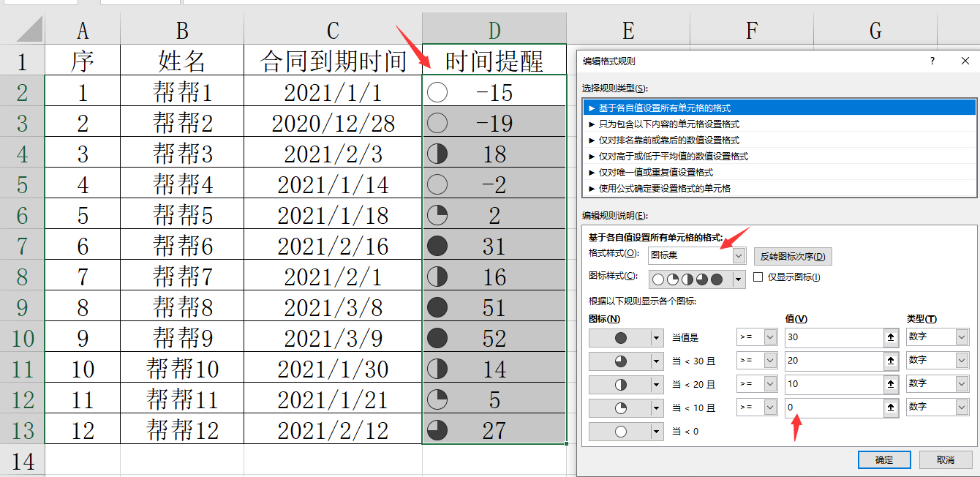The image size is (980, 477).
Task: Click cell showing 52
Action: tap(494, 337)
